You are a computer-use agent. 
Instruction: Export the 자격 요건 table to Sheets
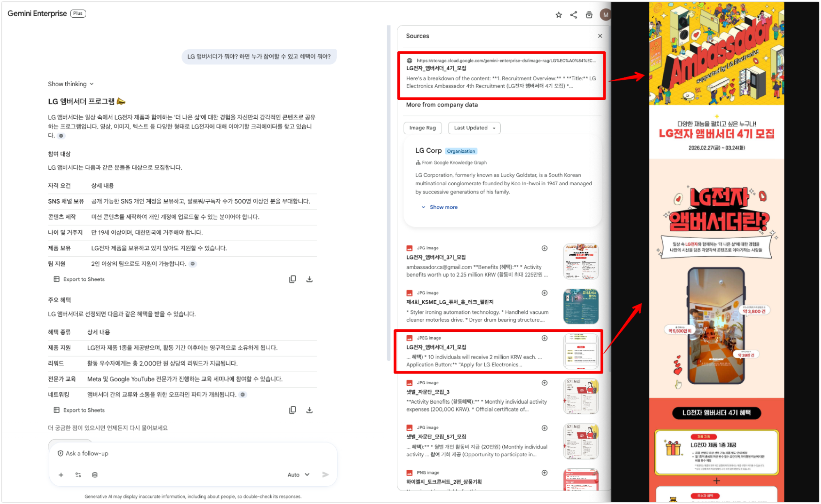click(x=79, y=280)
